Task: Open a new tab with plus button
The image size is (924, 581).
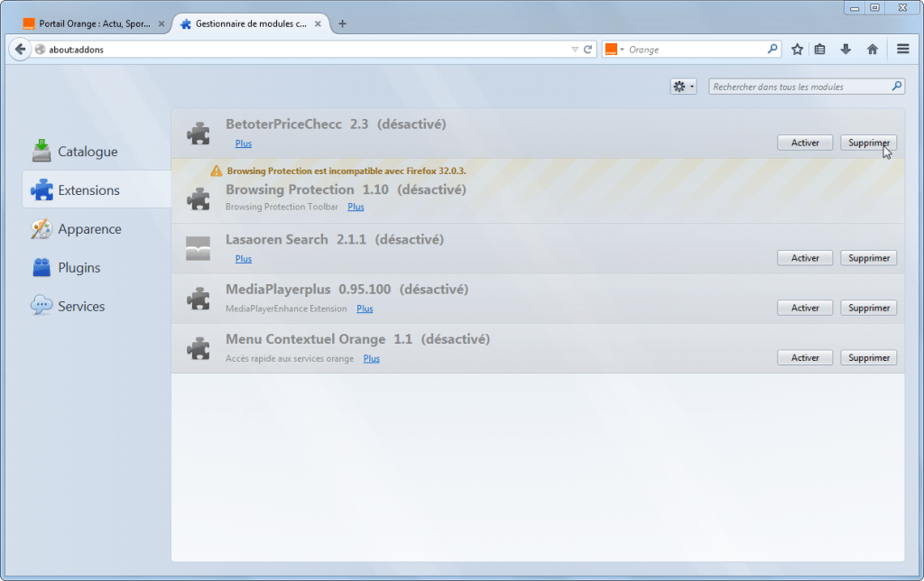Action: (342, 23)
